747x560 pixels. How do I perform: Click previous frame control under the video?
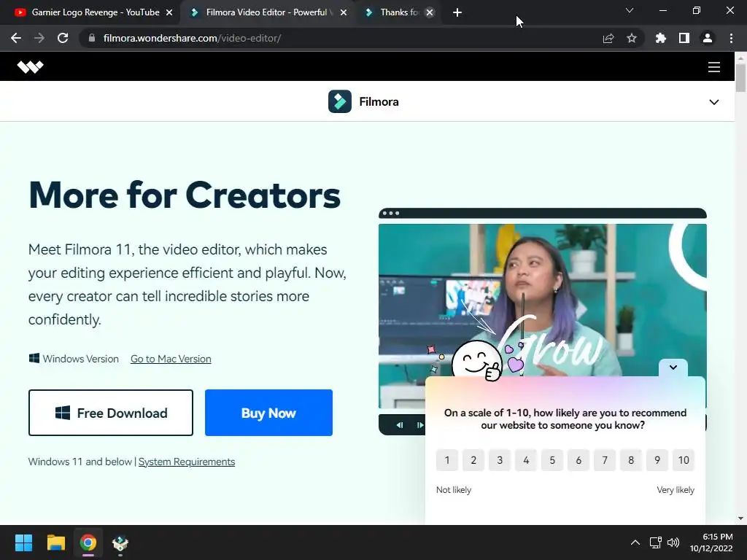pos(400,425)
